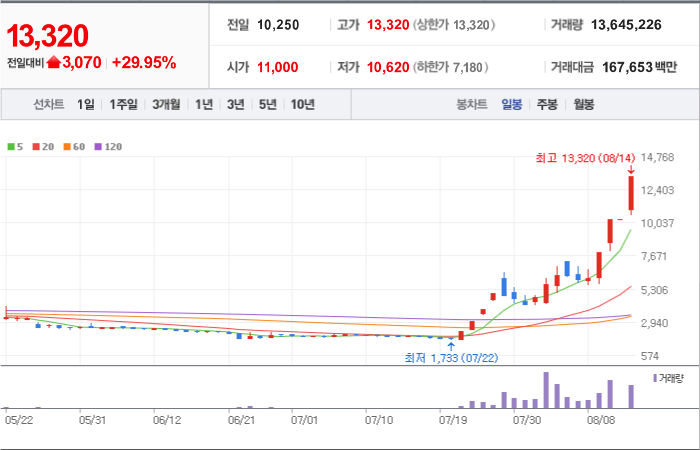This screenshot has width=700, height=450.
Task: Click the 상한가 13,320 text
Action: pyautogui.click(x=454, y=25)
